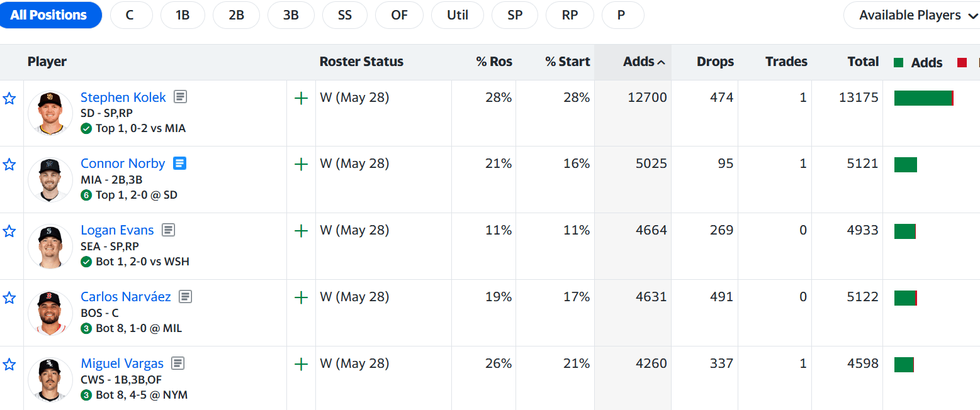
Task: Open Stephen Kolek's player notes icon
Action: [x=181, y=97]
